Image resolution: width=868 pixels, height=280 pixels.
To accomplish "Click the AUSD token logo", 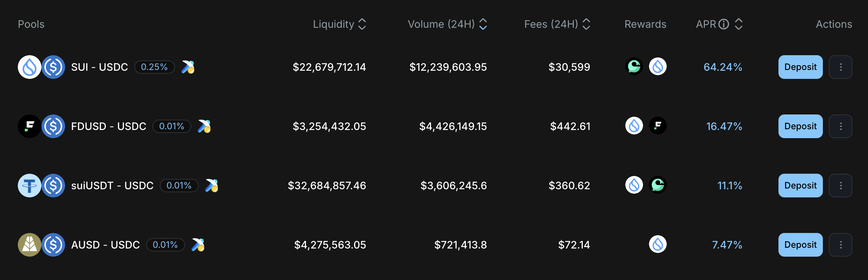I will (x=30, y=245).
